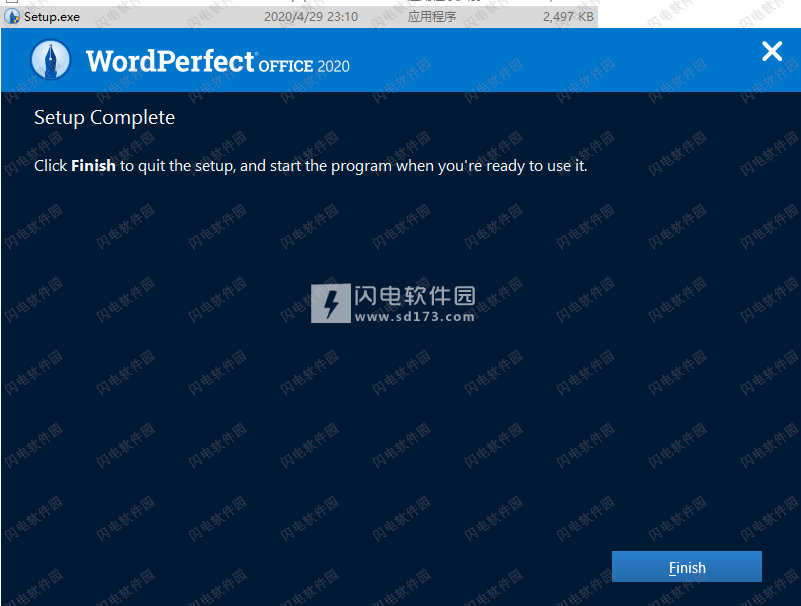Click the Setup.exe file icon
Image resolution: width=801 pixels, height=606 pixels.
(x=12, y=17)
